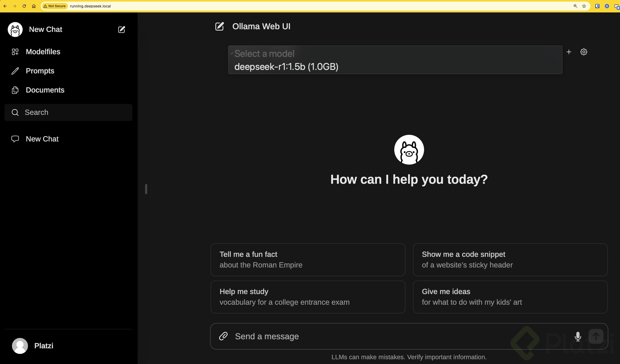Click the edit icon beside Ollama Web UI
The width and height of the screenshot is (620, 364).
coord(219,26)
